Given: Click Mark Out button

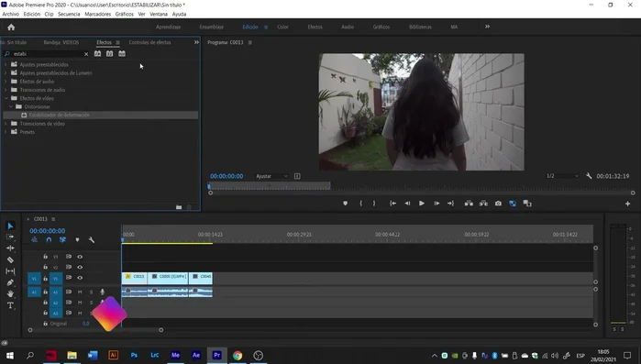Looking at the screenshot, I should pos(373,204).
